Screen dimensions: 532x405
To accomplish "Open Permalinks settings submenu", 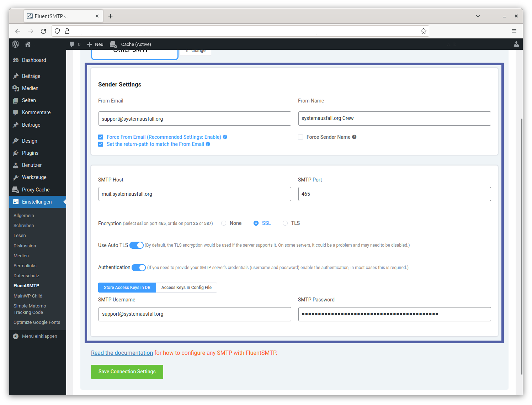I will 25,266.
